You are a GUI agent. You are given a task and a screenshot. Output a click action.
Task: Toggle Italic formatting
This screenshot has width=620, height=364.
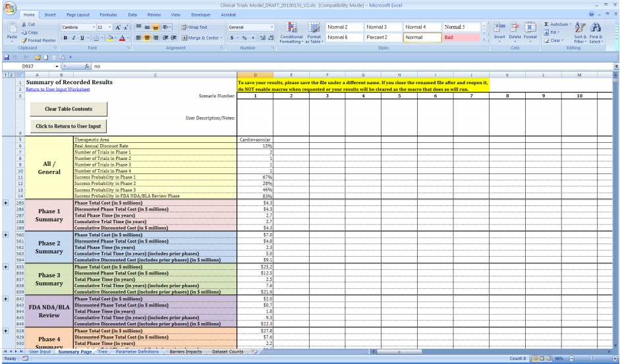74,38
